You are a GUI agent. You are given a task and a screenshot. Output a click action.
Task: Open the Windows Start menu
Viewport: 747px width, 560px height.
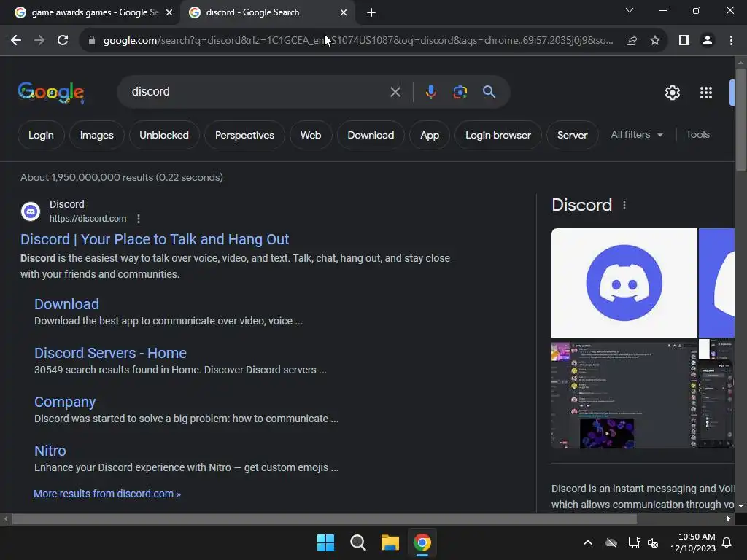[325, 542]
